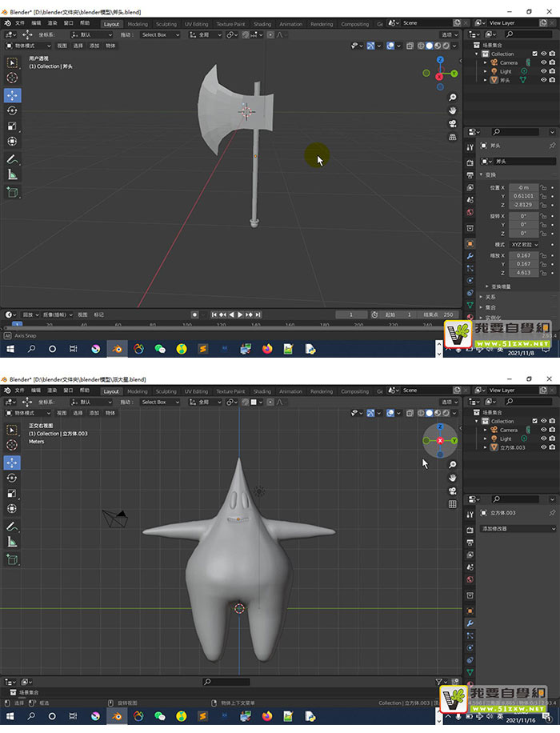Expand the 关系 relations panel
The image size is (560, 733).
488,298
